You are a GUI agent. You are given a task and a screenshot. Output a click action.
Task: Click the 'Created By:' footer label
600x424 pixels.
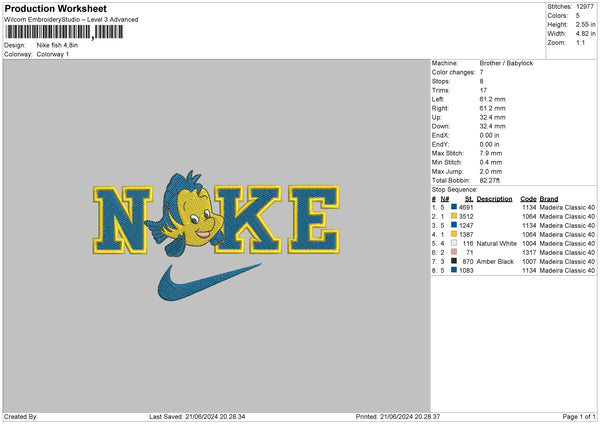click(21, 416)
